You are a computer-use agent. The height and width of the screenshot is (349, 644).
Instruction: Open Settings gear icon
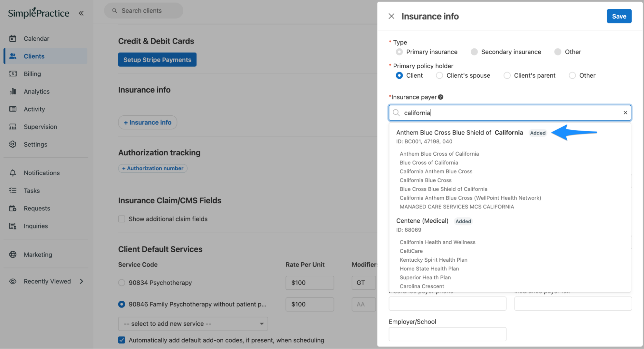(13, 144)
